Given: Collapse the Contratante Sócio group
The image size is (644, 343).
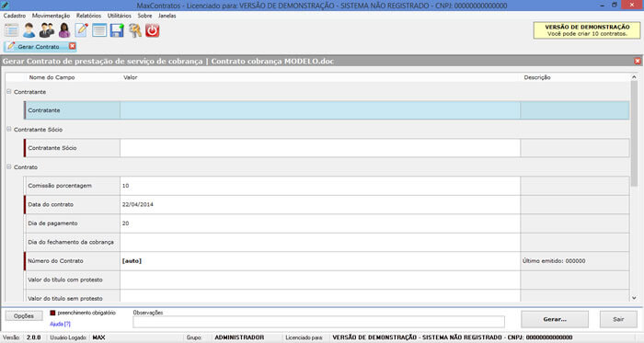Looking at the screenshot, I should 8,129.
